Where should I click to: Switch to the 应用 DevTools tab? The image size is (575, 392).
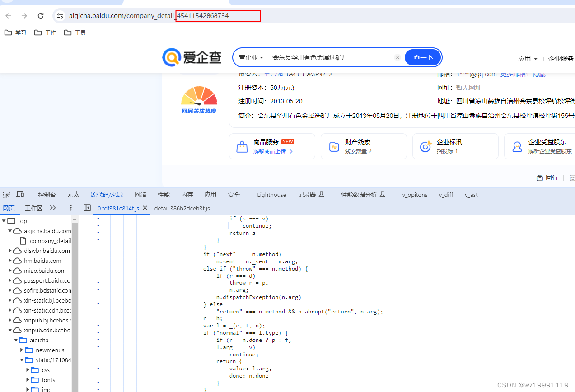tap(210, 195)
